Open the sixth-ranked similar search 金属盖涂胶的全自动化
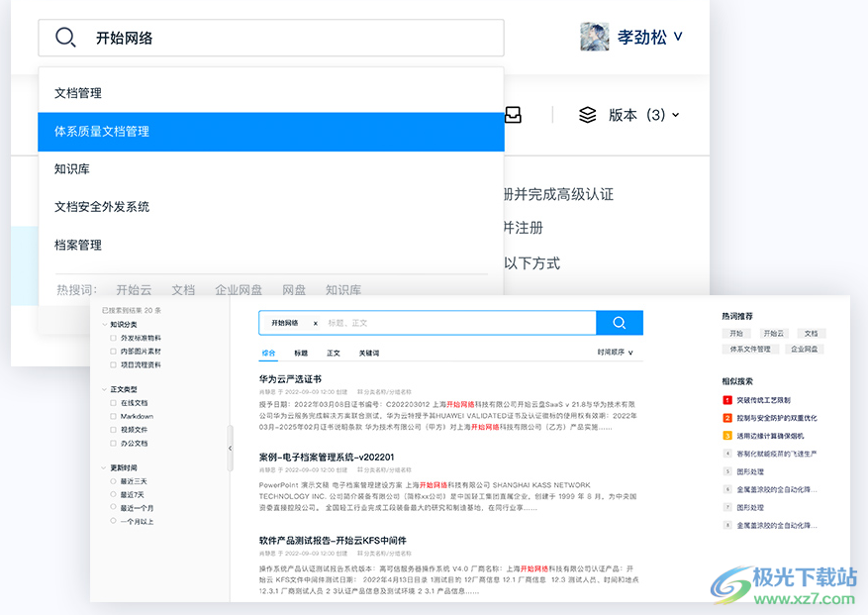This screenshot has width=868, height=615. pyautogui.click(x=777, y=490)
